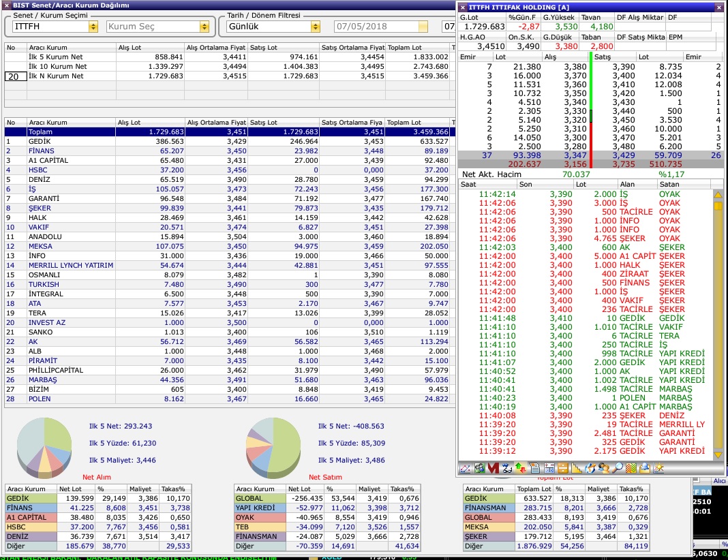Screen dimensions: 728x560
Task: Select the POLEN row numbered 28
Action: pos(230,399)
